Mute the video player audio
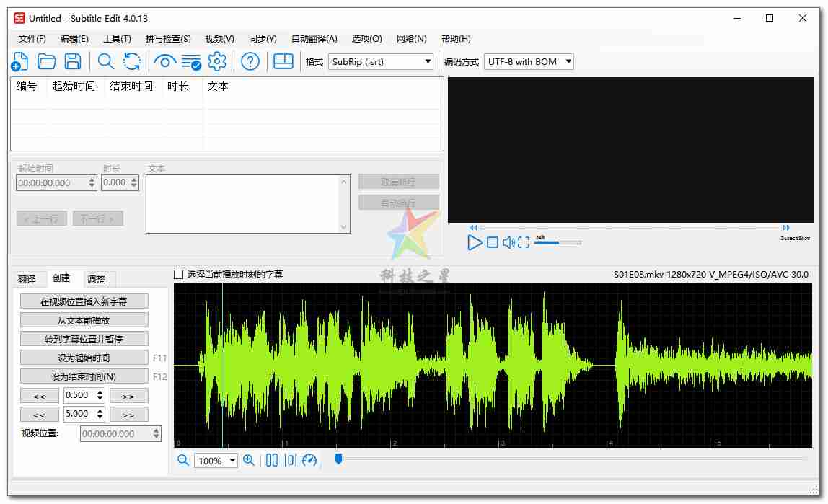Viewport: 828px width, 504px height. [x=510, y=243]
